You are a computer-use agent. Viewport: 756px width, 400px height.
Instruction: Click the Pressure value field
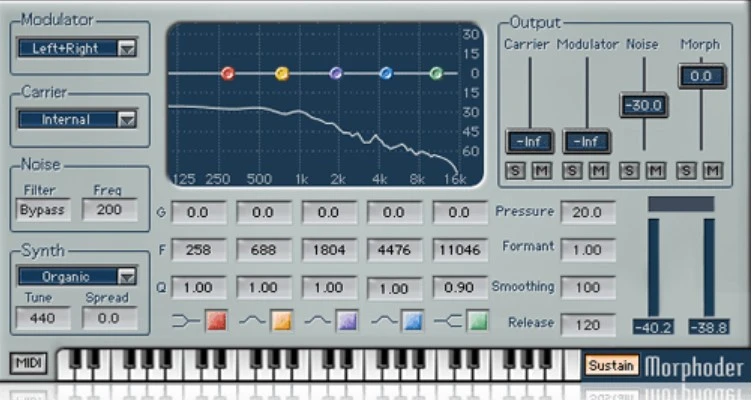[x=587, y=212]
